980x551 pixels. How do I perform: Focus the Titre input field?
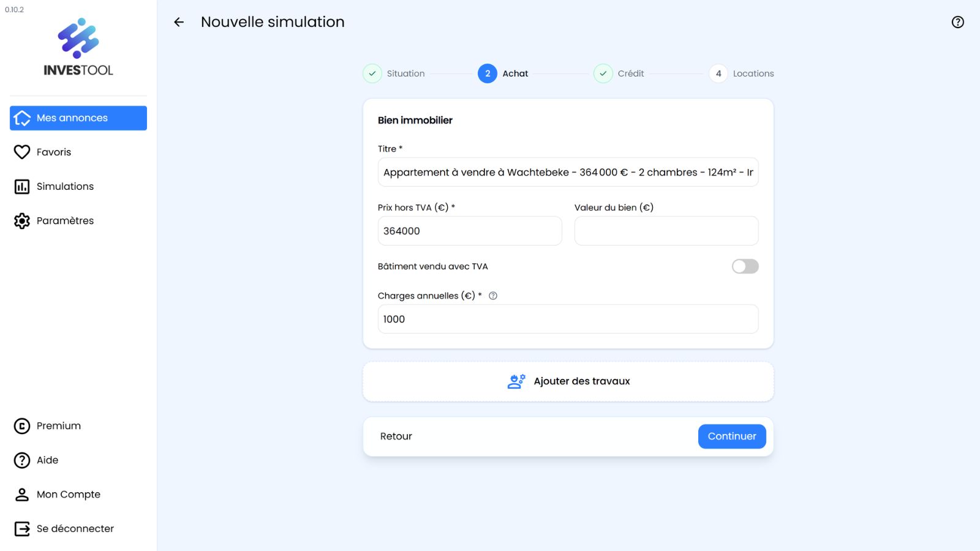568,172
